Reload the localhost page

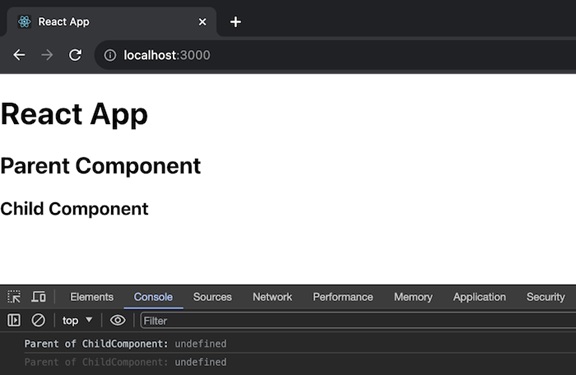tap(75, 55)
